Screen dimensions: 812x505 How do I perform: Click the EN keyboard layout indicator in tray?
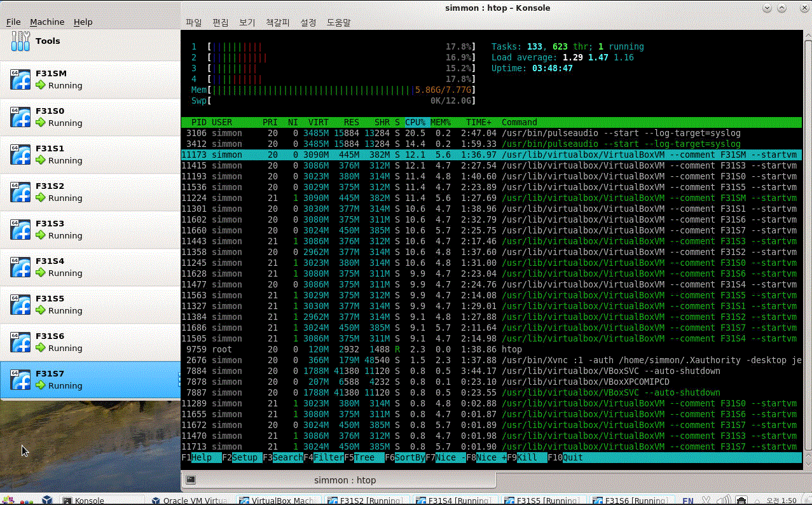pos(688,501)
